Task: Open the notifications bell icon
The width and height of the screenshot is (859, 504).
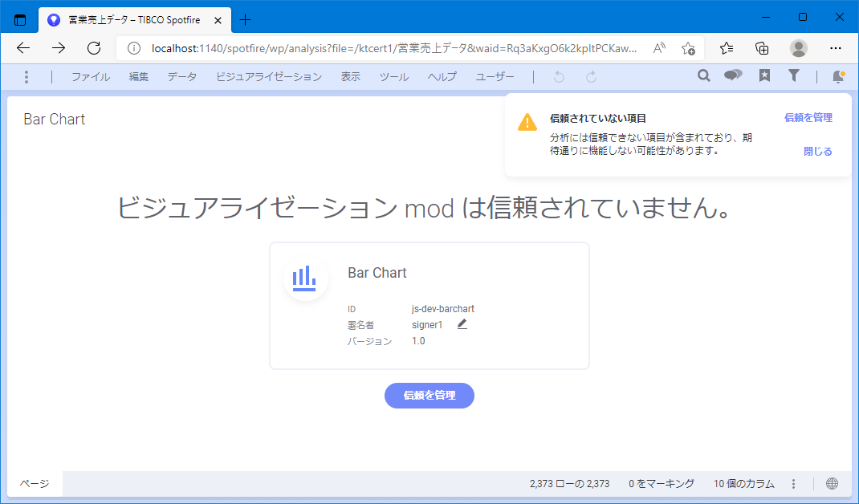Action: tap(838, 77)
